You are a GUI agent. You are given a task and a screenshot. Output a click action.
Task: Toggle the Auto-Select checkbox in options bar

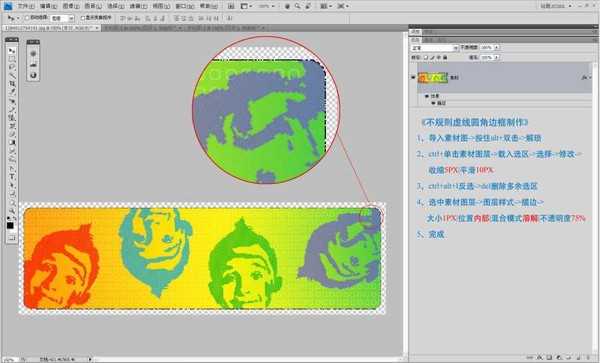point(27,18)
